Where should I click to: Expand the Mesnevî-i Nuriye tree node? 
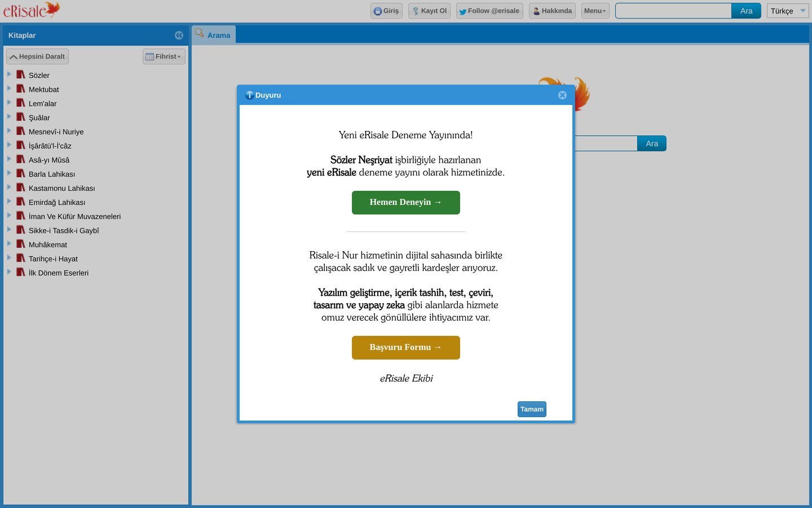click(x=9, y=130)
